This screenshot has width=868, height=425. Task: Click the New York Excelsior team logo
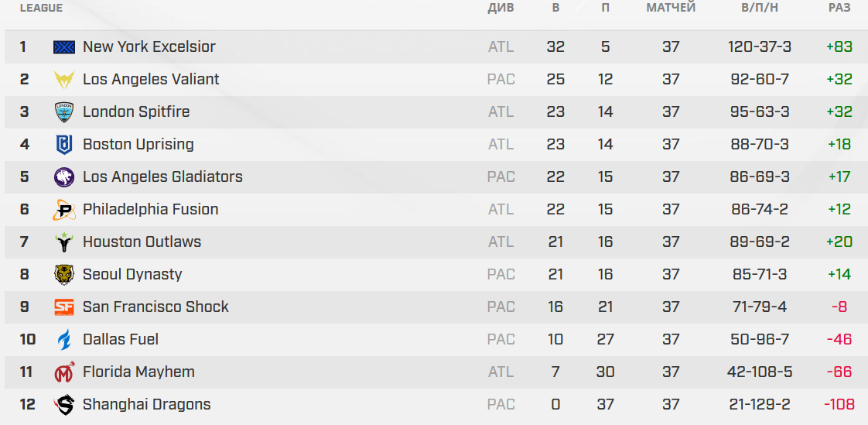tap(63, 47)
